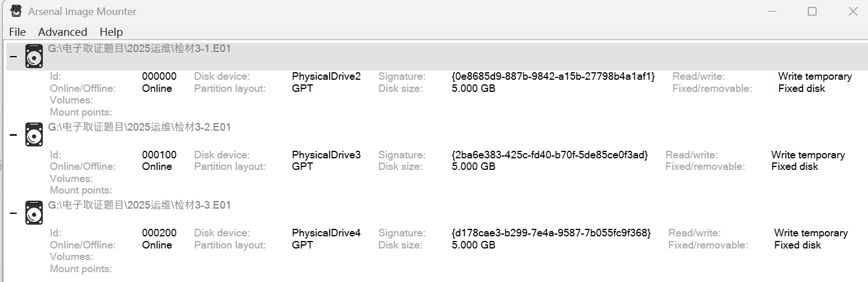Select the 检材3-1.E01 image path row

[x=139, y=49]
